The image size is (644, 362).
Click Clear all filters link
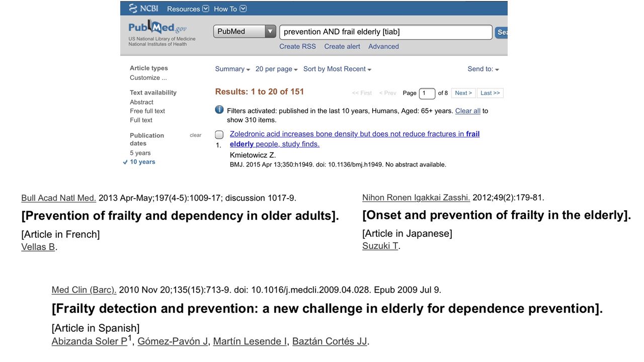click(x=468, y=111)
